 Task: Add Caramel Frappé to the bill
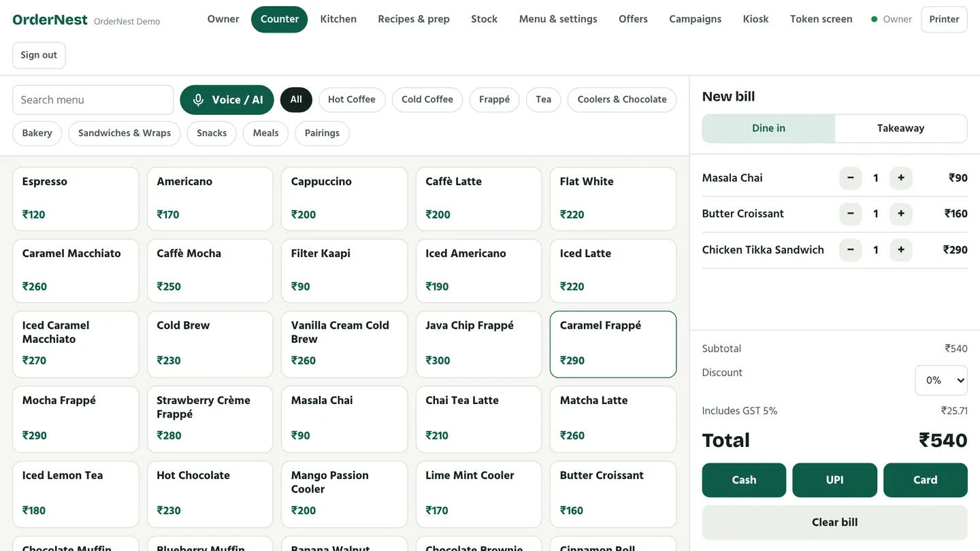613,344
